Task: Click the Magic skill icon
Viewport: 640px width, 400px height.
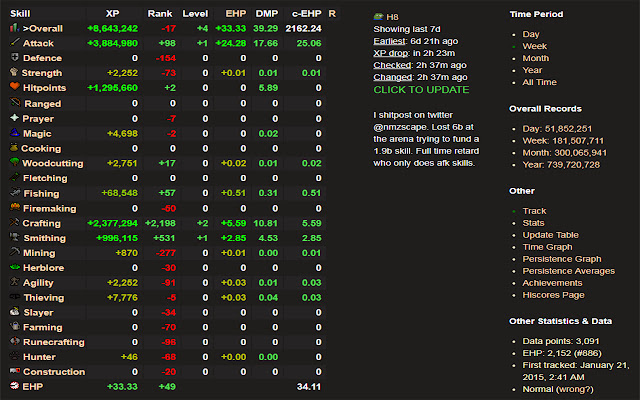Action: [13, 133]
